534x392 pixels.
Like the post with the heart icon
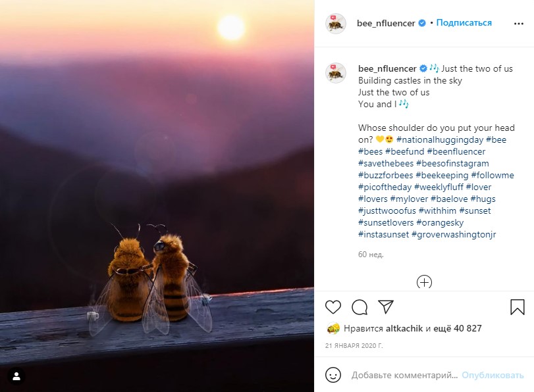tap(333, 307)
